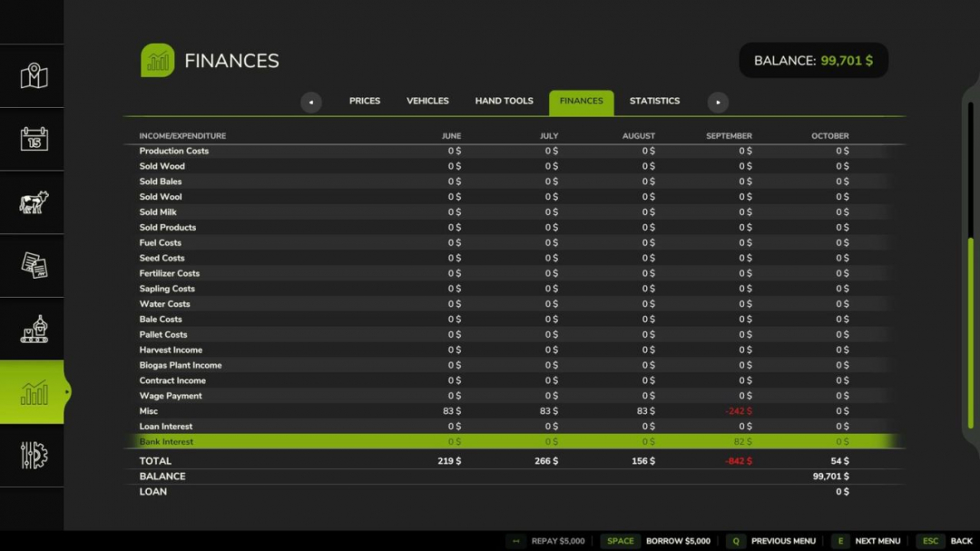Viewport: 980px width, 551px height.
Task: Click September total value -842 $
Action: [738, 461]
